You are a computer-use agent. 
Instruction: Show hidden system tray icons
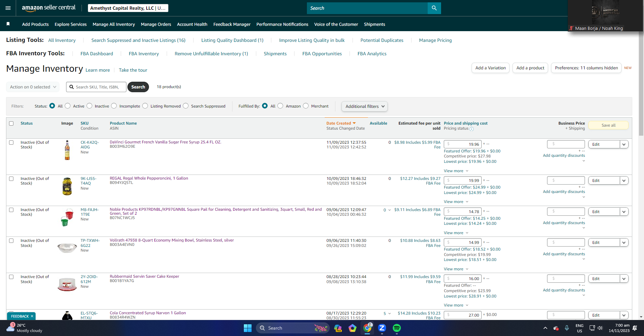click(x=545, y=328)
